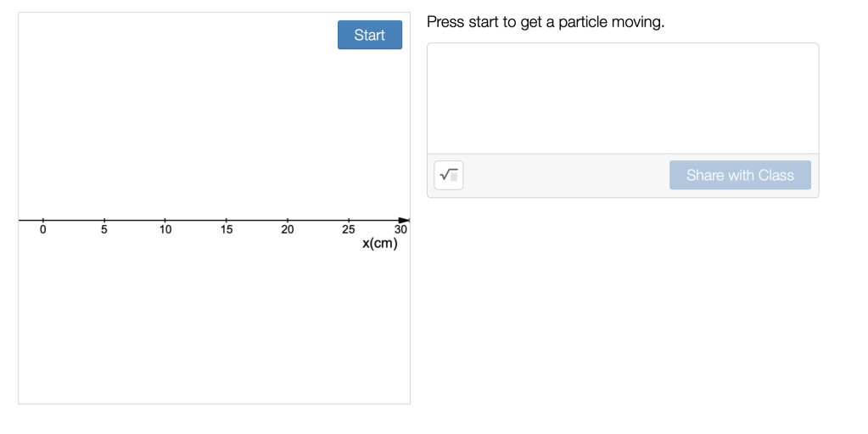Select the 25 cm tick mark

coord(349,221)
